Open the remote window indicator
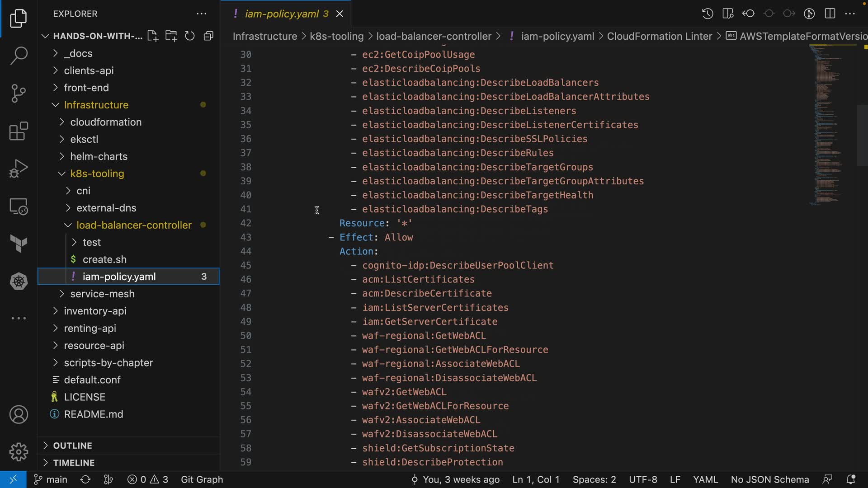868x488 pixels. click(x=13, y=479)
